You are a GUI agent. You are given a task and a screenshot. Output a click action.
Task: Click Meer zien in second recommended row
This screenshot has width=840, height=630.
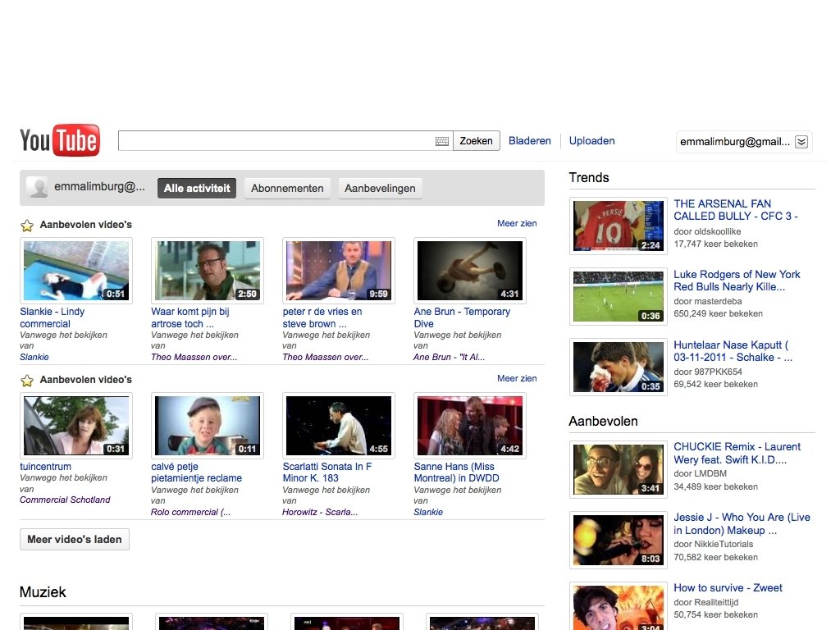517,378
